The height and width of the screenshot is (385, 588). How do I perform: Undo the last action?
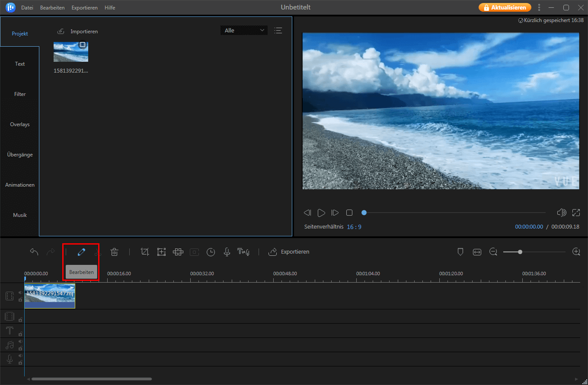click(x=34, y=252)
